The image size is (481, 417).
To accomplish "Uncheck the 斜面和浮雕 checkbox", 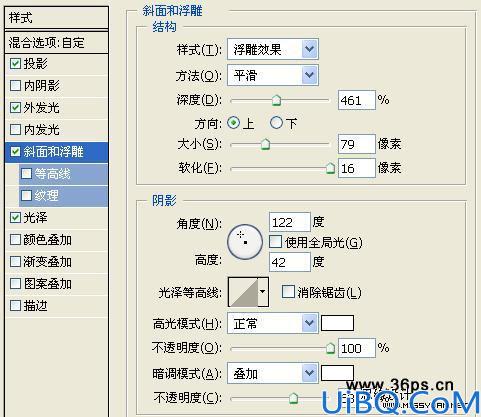I will [15, 152].
